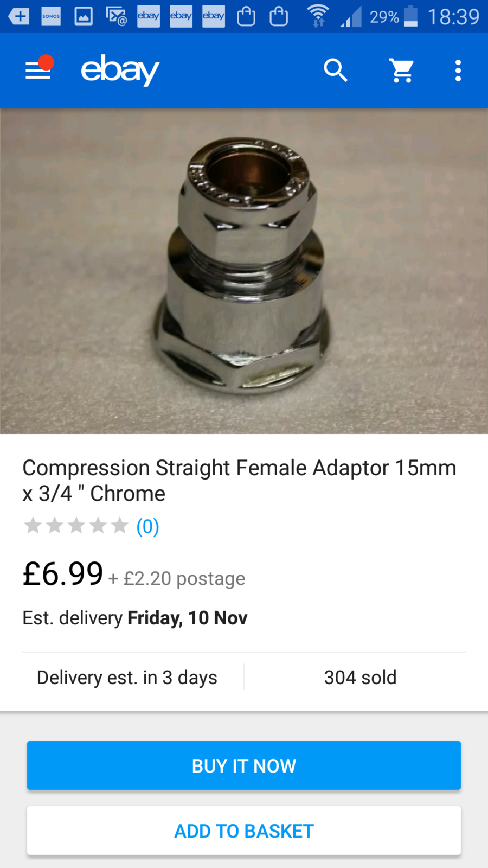Click the ADD TO BASKET button
Image resolution: width=488 pixels, height=868 pixels.
(x=244, y=831)
